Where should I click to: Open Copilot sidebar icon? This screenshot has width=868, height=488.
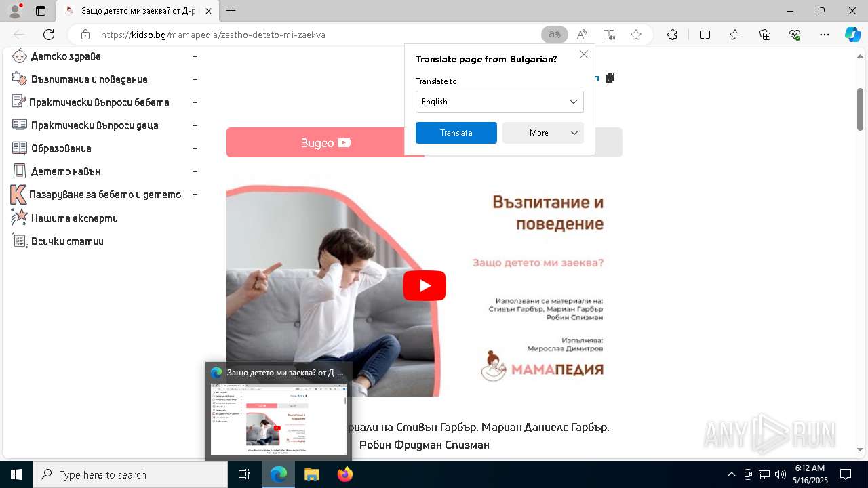[852, 35]
